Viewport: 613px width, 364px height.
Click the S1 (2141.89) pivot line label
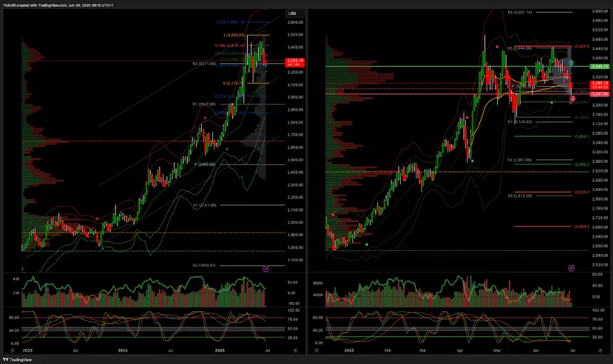(204, 205)
